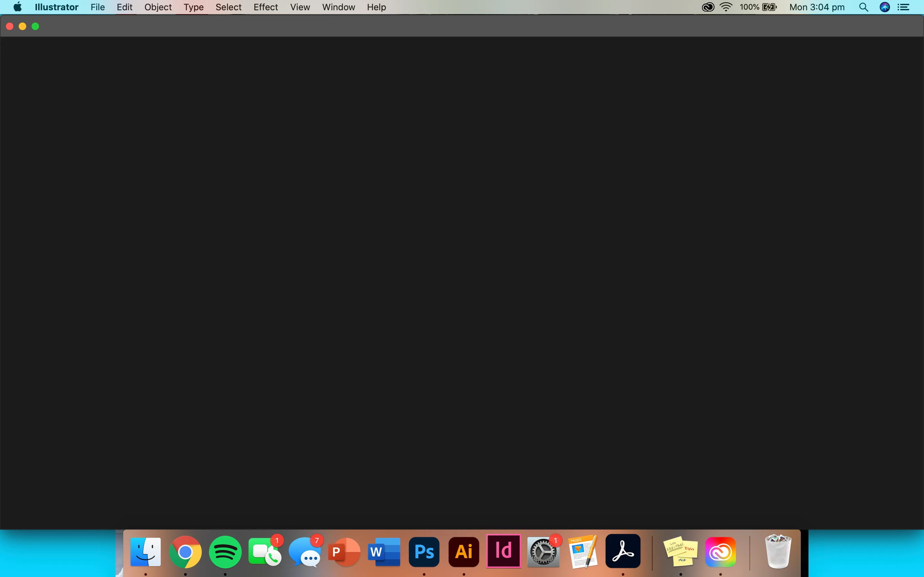
Task: Open the Window menu
Action: click(x=338, y=7)
